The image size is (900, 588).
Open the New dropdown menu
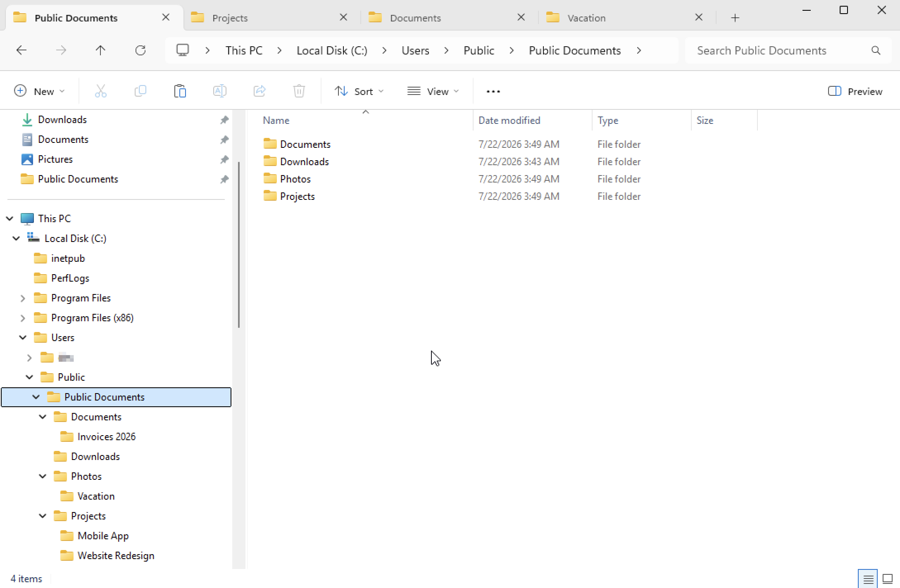click(40, 91)
